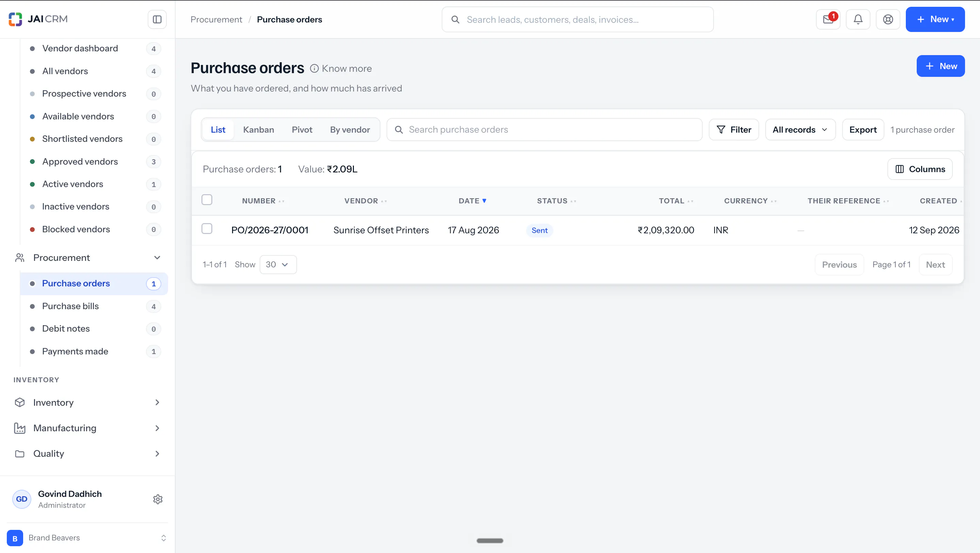Click the Quality folder icon
Image resolution: width=980 pixels, height=553 pixels.
coord(20,453)
